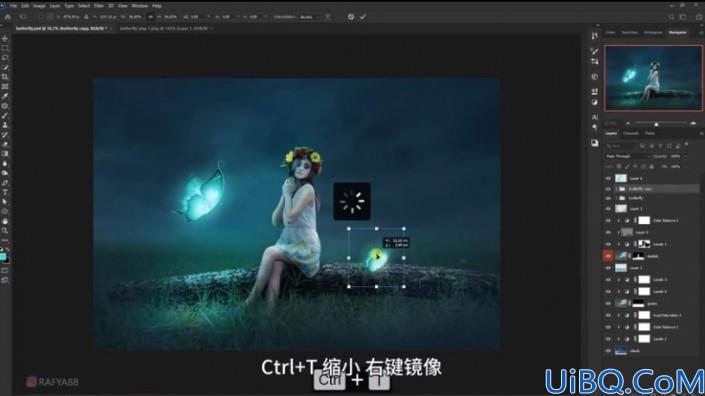Image resolution: width=705 pixels, height=396 pixels.
Task: Select the Eraser tool
Action: point(5,144)
